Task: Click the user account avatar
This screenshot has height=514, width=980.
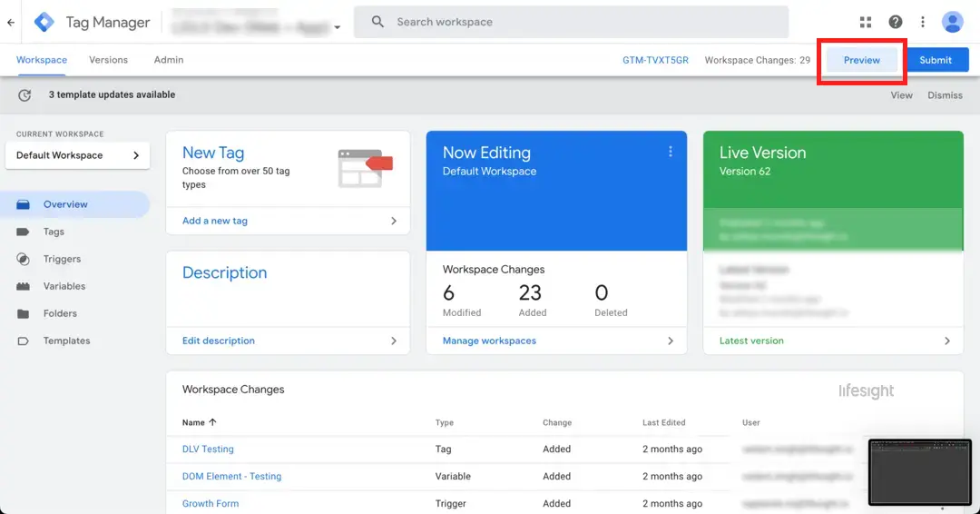Action: [x=953, y=22]
